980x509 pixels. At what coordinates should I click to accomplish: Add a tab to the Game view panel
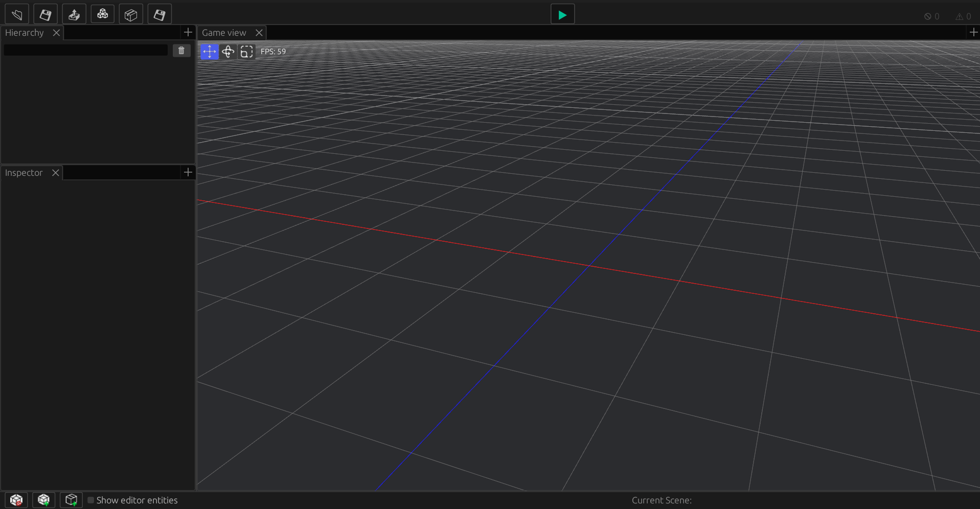(973, 32)
